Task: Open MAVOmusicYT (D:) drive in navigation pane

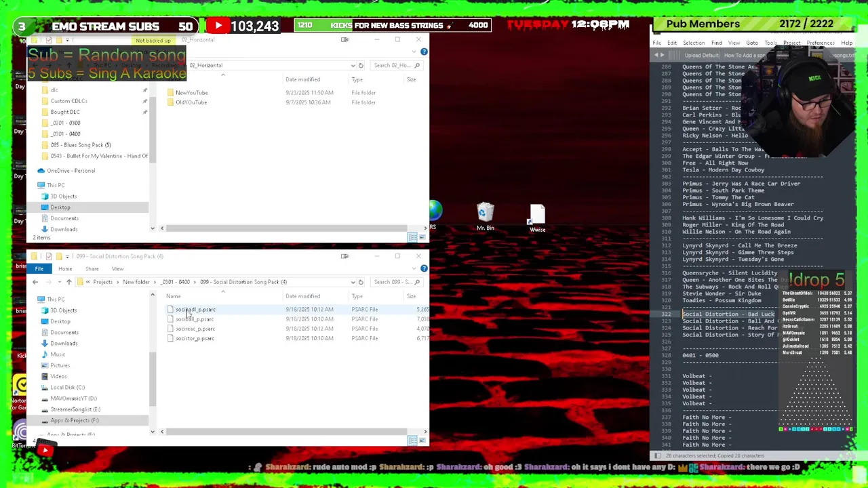Action: (73, 399)
